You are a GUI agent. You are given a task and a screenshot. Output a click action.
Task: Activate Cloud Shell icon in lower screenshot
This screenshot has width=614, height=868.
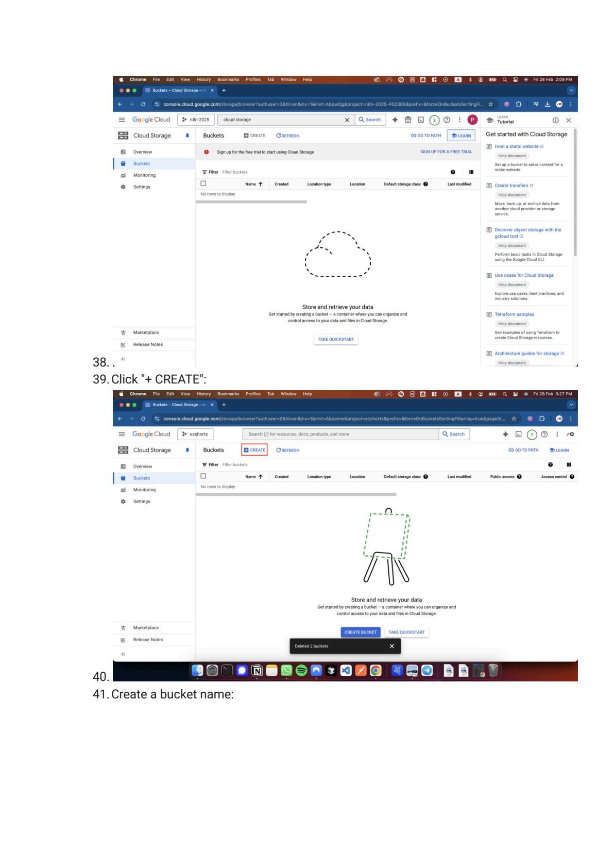519,434
